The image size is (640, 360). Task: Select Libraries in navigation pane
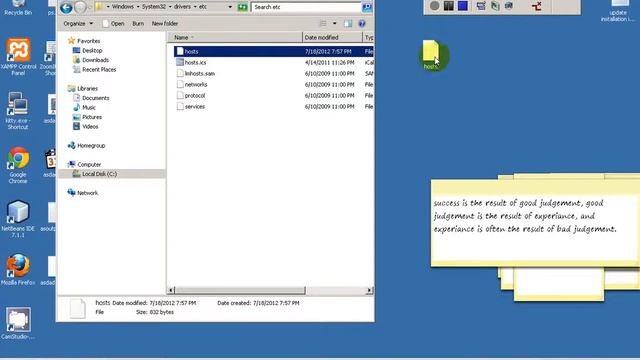83,89
